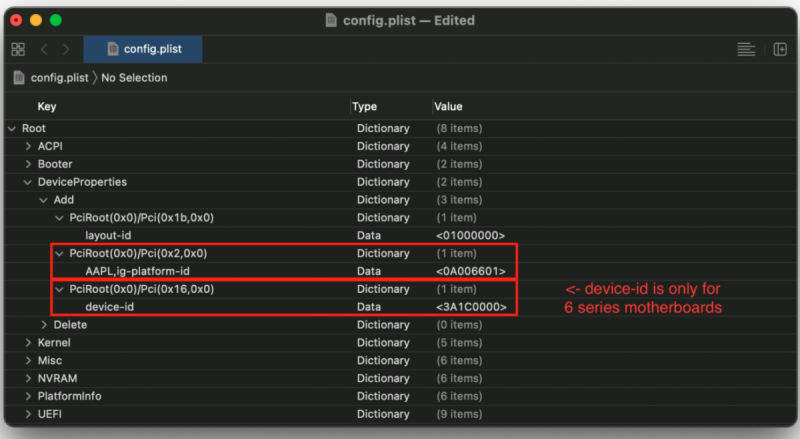Select the device-id key
The height and width of the screenshot is (439, 800).
(x=110, y=307)
